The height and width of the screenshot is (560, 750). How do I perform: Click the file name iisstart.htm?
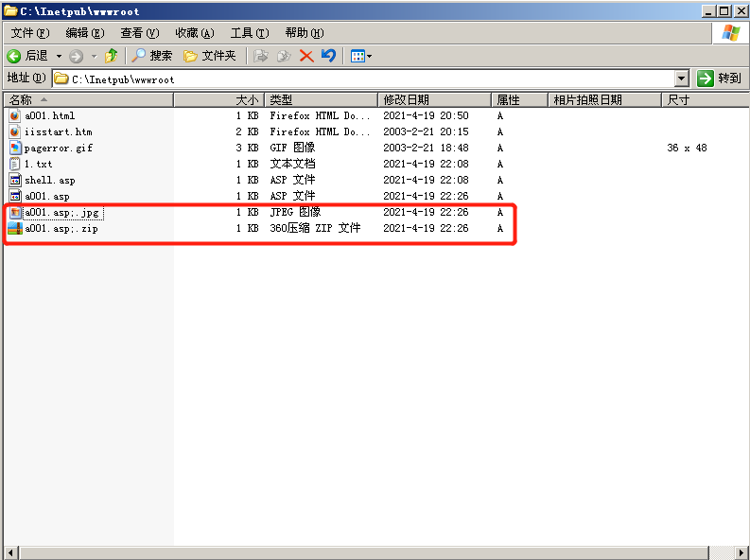point(59,131)
